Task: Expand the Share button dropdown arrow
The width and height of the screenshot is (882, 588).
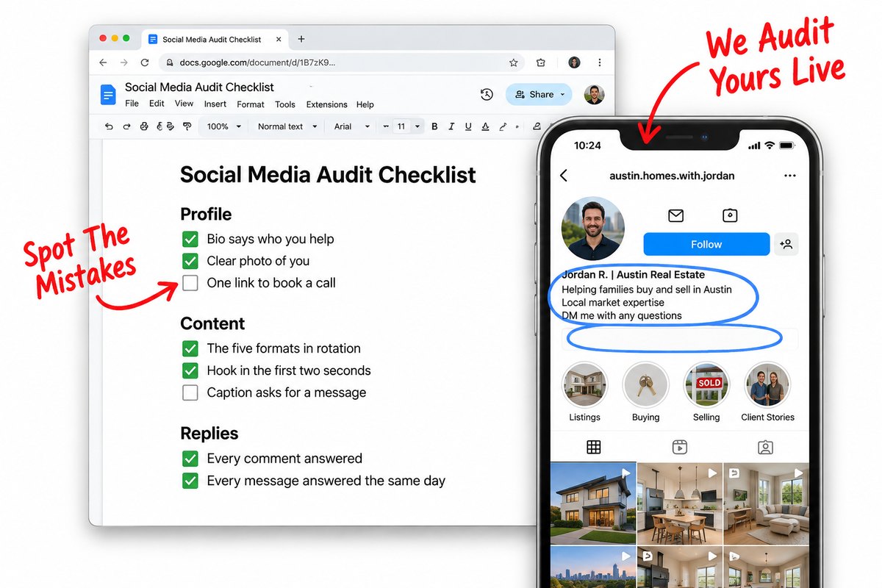Action: 563,94
